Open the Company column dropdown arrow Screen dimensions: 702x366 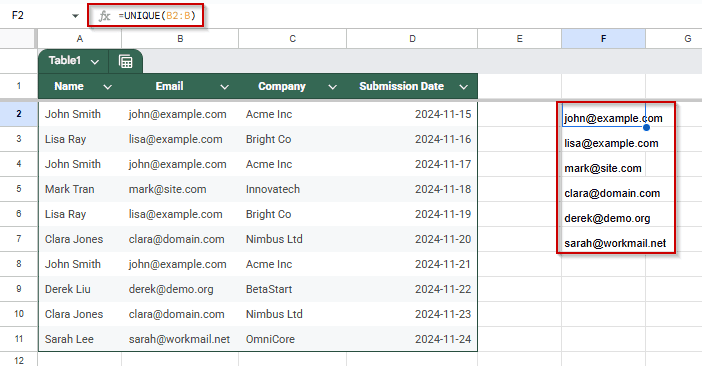point(332,87)
